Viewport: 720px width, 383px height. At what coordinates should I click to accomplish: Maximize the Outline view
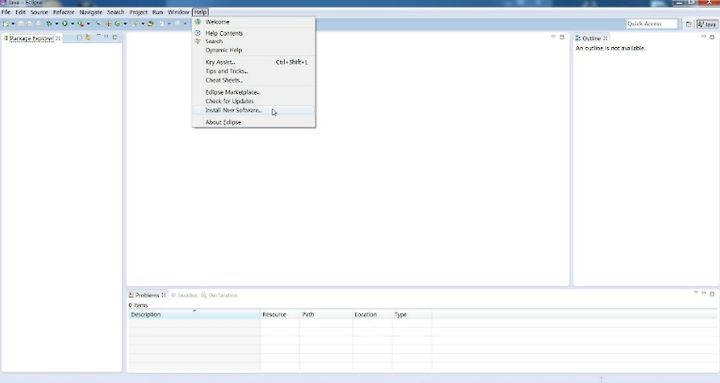pos(712,37)
